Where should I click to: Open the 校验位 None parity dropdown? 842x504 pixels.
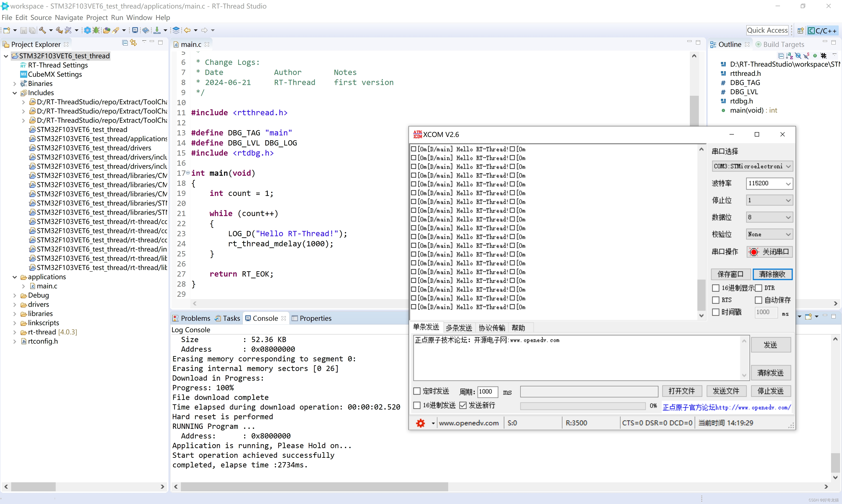click(769, 234)
